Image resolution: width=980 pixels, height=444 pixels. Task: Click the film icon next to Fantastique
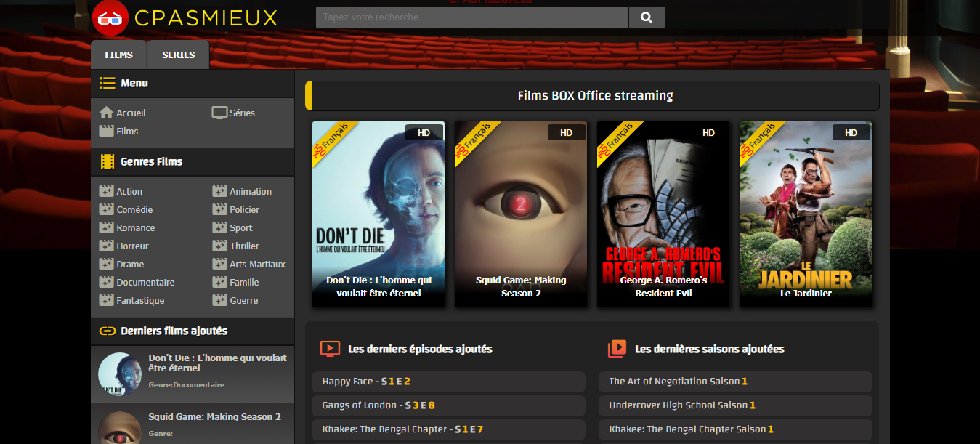[x=106, y=300]
